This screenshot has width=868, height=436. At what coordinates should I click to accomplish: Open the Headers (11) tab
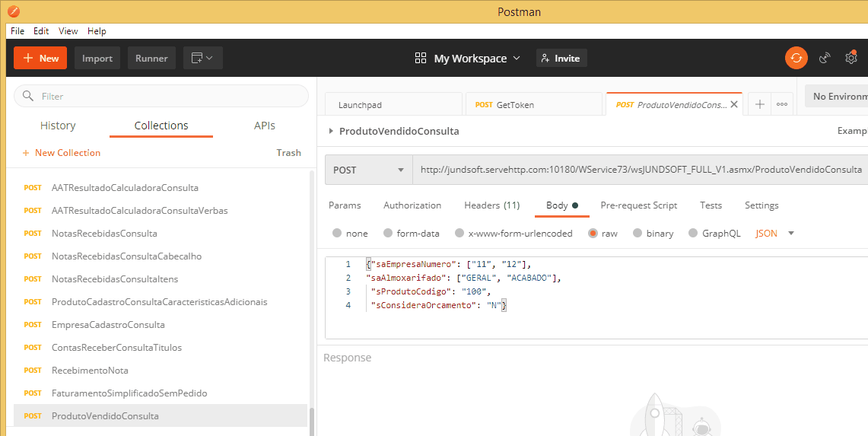coord(491,205)
